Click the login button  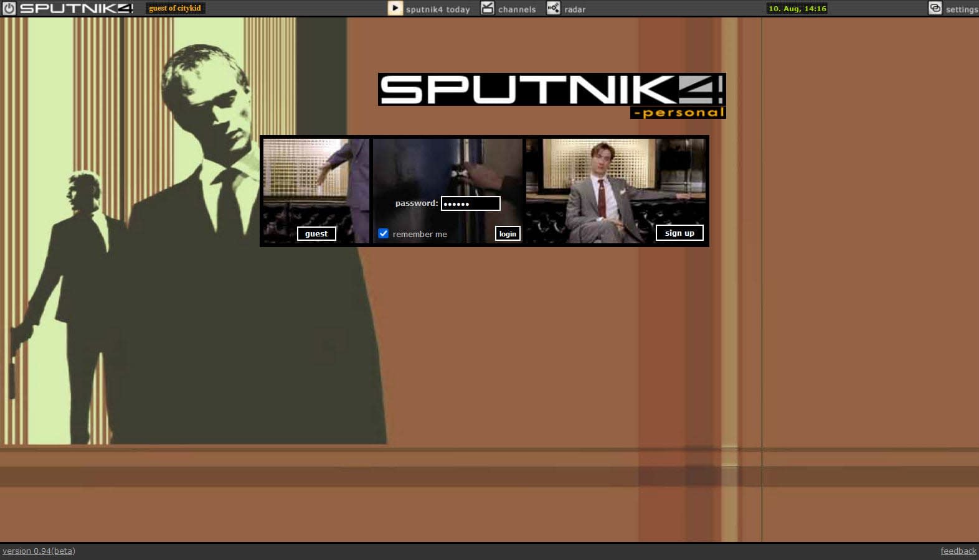point(508,233)
